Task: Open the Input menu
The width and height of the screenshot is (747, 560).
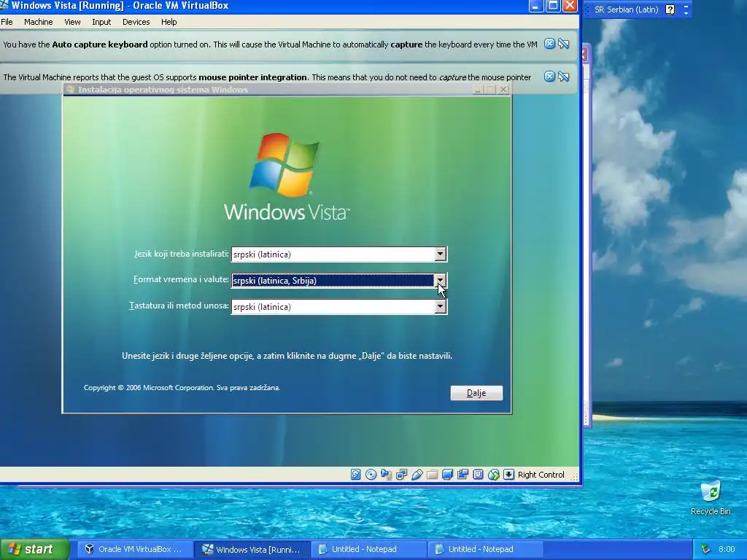Action: [x=101, y=22]
